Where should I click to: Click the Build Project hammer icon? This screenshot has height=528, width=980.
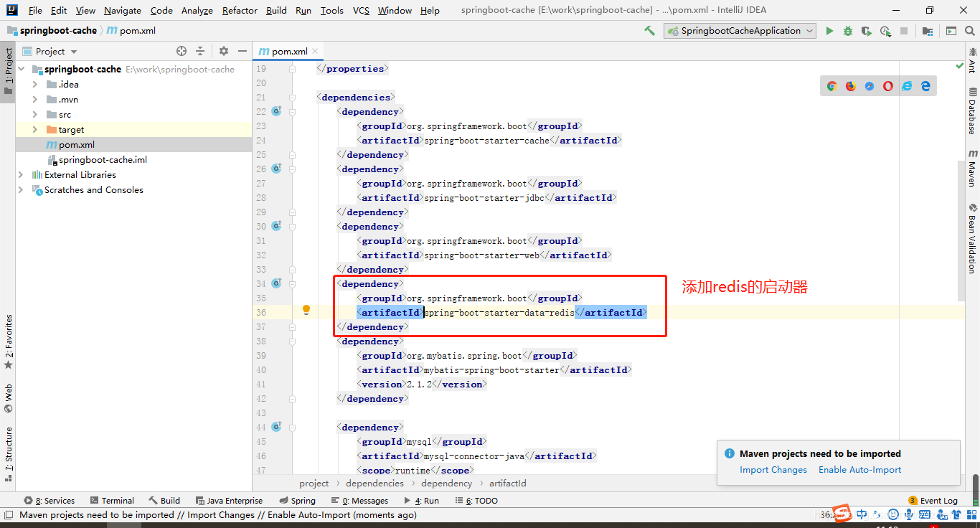(649, 31)
